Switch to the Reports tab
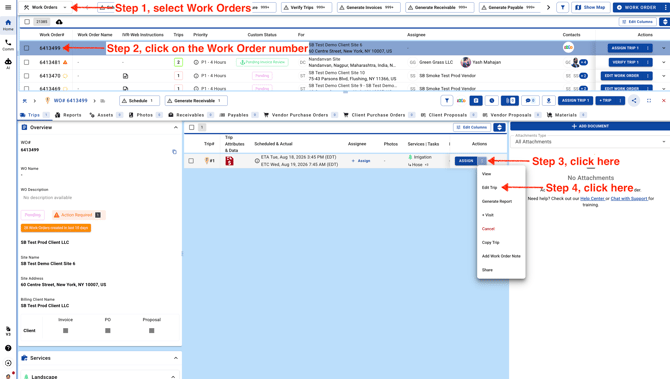The height and width of the screenshot is (379, 670). [68, 115]
